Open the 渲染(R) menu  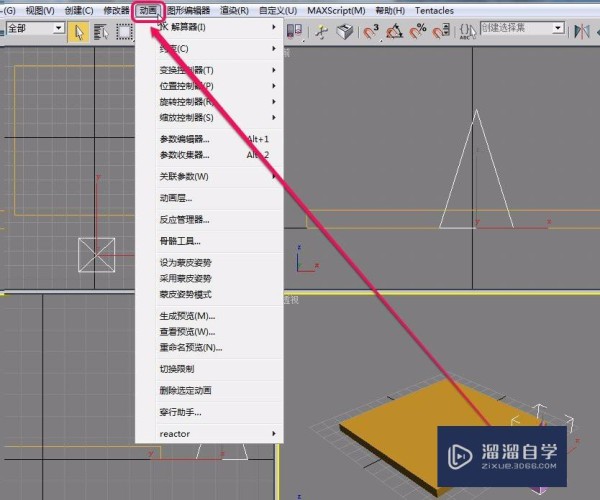235,11
